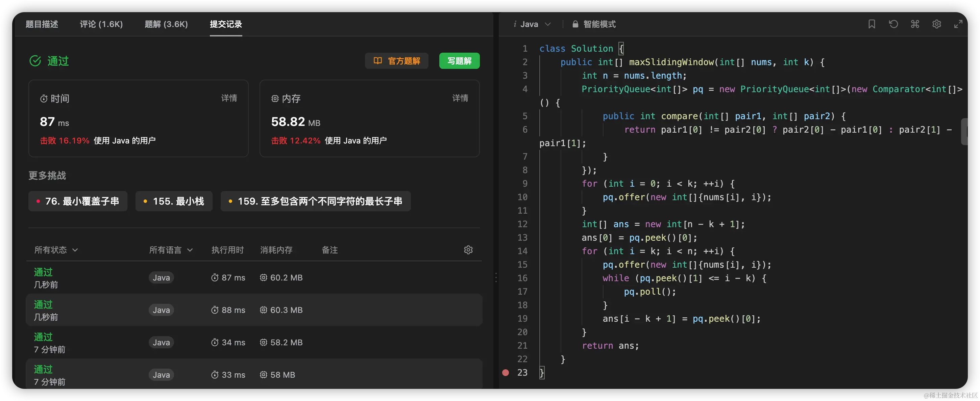This screenshot has width=980, height=401.
Task: Reset code with the undo arrow icon
Action: (893, 24)
